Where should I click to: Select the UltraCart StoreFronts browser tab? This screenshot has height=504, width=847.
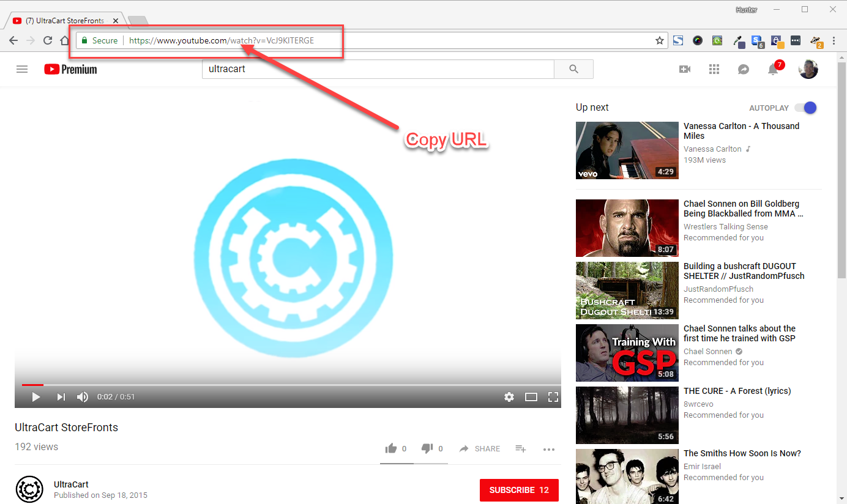click(x=64, y=21)
